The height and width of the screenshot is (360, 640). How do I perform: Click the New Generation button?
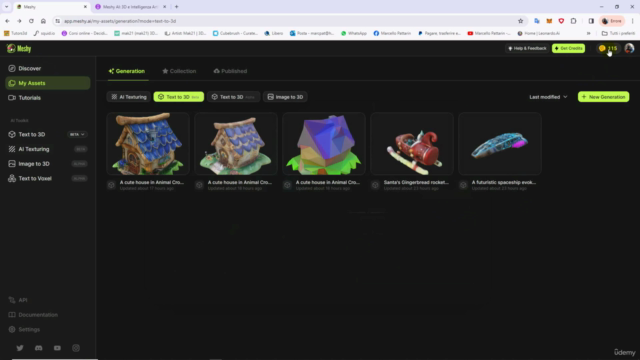[603, 97]
